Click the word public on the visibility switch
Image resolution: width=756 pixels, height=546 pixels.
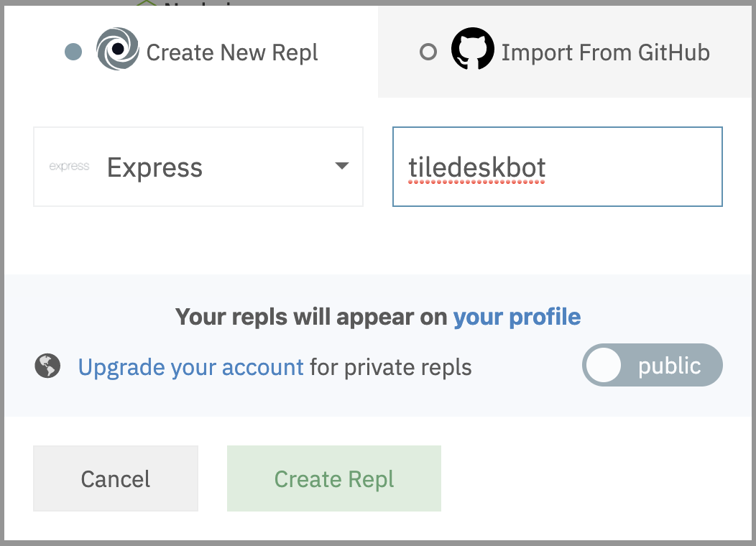pyautogui.click(x=669, y=366)
